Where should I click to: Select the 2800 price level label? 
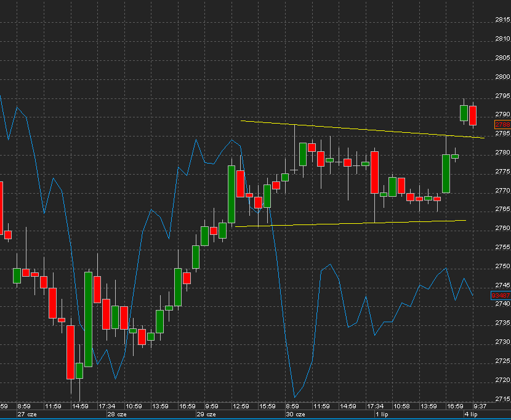tap(502, 76)
